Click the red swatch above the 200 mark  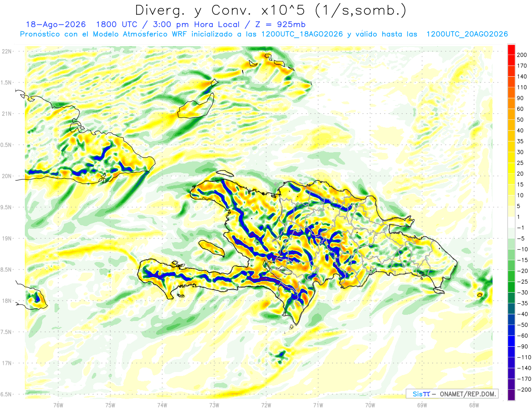[511, 50]
